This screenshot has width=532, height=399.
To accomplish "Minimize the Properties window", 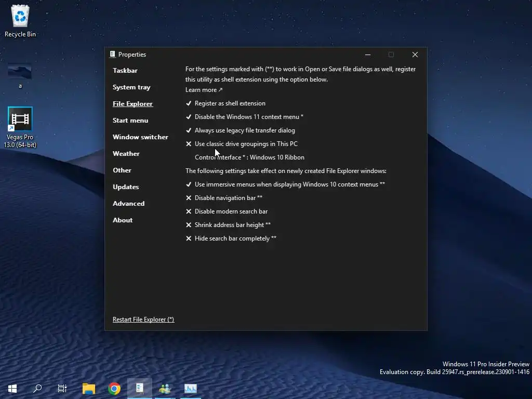I will [x=368, y=55].
